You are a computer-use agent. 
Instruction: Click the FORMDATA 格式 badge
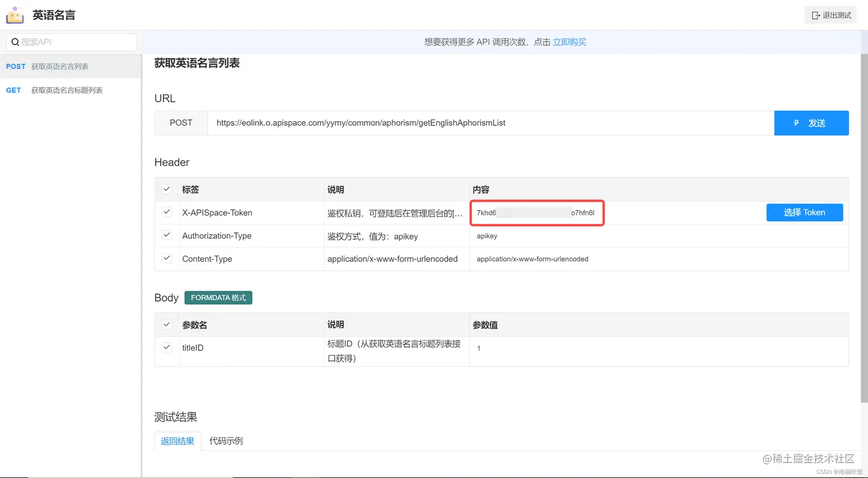218,298
